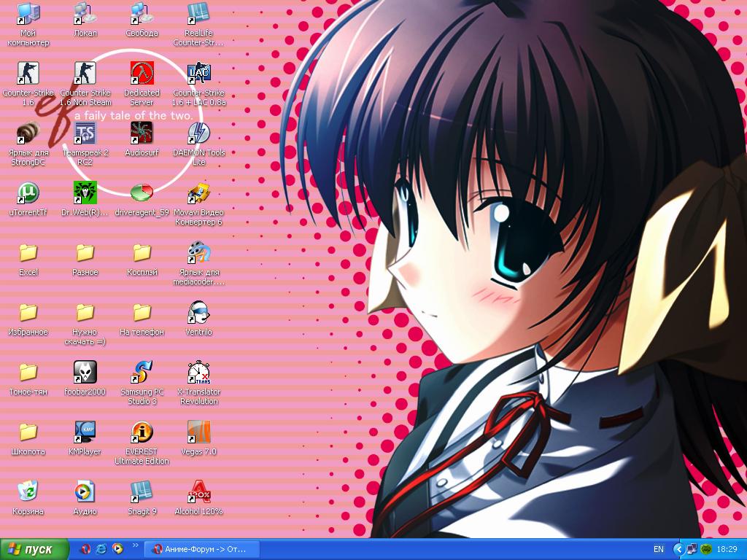
Task: Select the Dedicated Server Half-Life icon
Action: (142, 74)
